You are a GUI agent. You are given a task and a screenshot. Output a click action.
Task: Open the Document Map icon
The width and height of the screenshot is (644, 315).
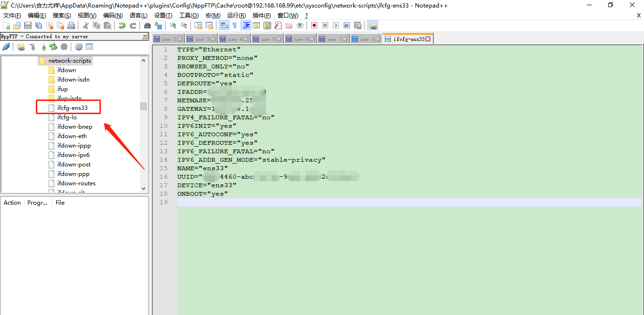267,25
